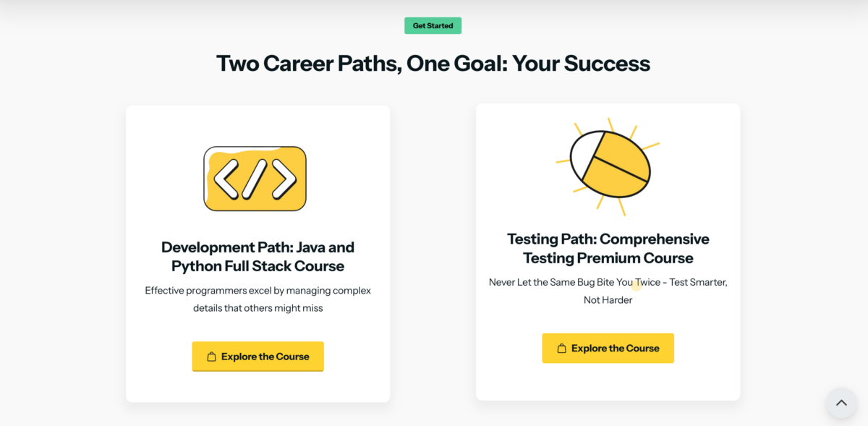The height and width of the screenshot is (426, 868).
Task: Click the green Get Started badge
Action: 433,26
